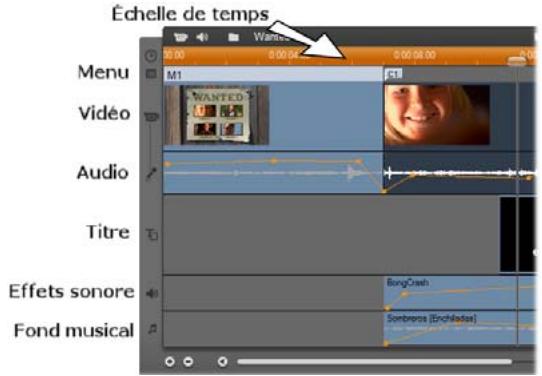Select the Wanted poster video clip thumbnail
The width and height of the screenshot is (542, 376).
(217, 115)
